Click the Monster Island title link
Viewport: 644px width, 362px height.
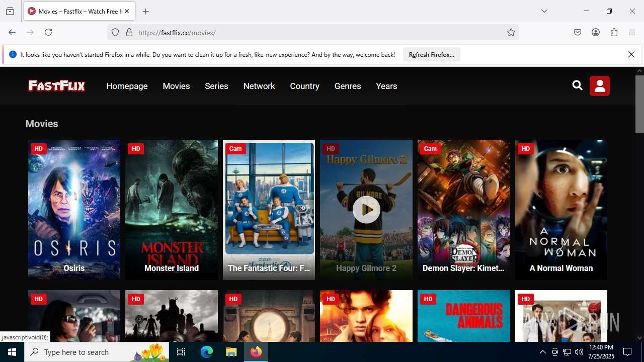point(172,268)
